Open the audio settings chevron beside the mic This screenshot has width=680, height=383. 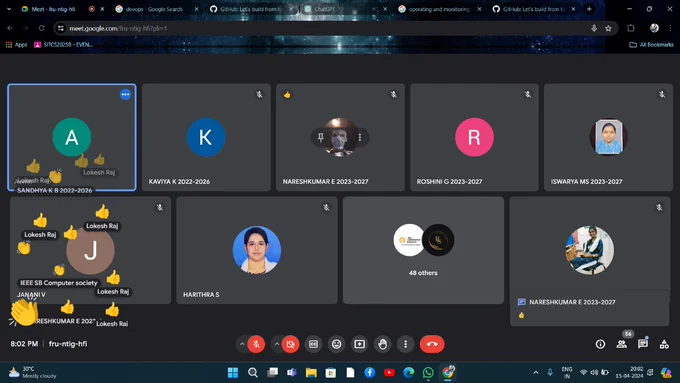(242, 344)
